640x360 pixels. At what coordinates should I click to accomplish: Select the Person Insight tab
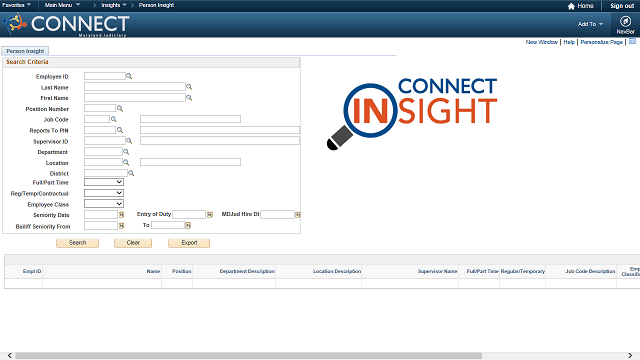25,51
